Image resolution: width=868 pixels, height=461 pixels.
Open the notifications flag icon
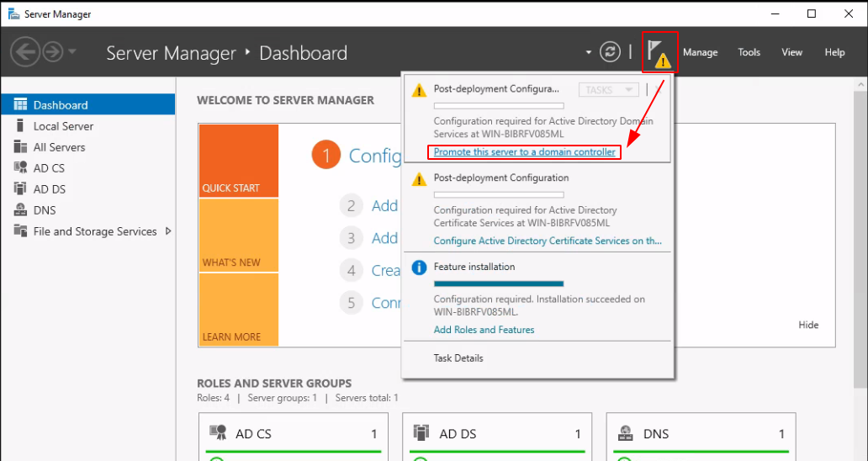659,52
